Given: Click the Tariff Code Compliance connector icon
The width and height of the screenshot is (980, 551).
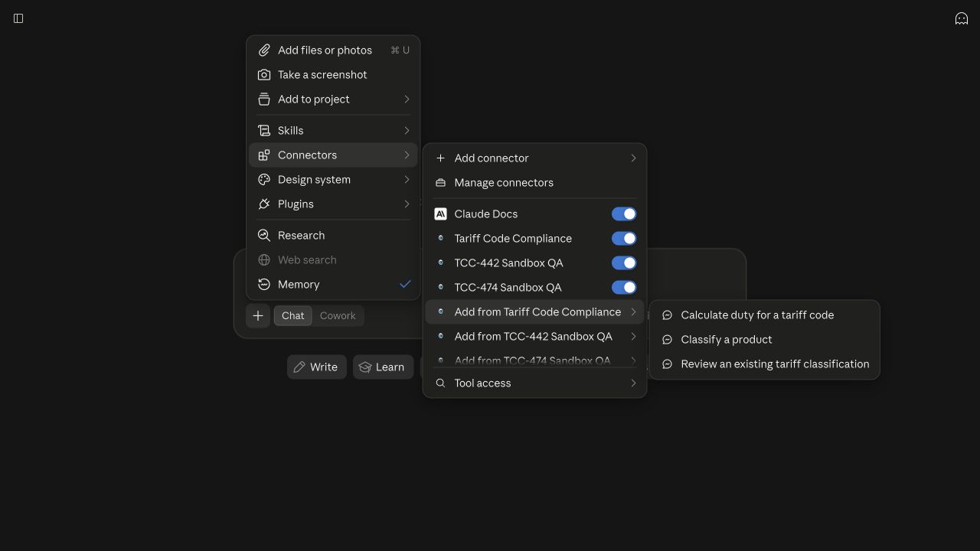Looking at the screenshot, I should click(x=440, y=239).
